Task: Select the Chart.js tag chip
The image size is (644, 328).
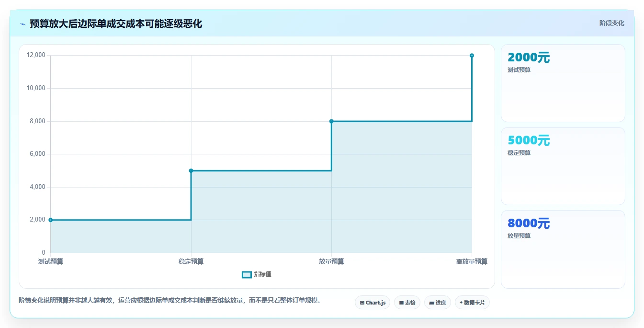Action: (x=373, y=303)
